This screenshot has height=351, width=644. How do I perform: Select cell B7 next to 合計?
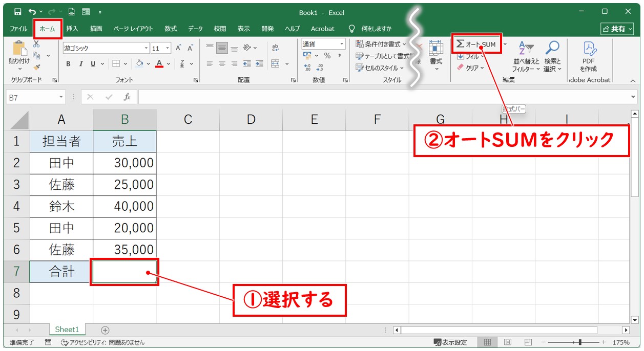tap(124, 272)
